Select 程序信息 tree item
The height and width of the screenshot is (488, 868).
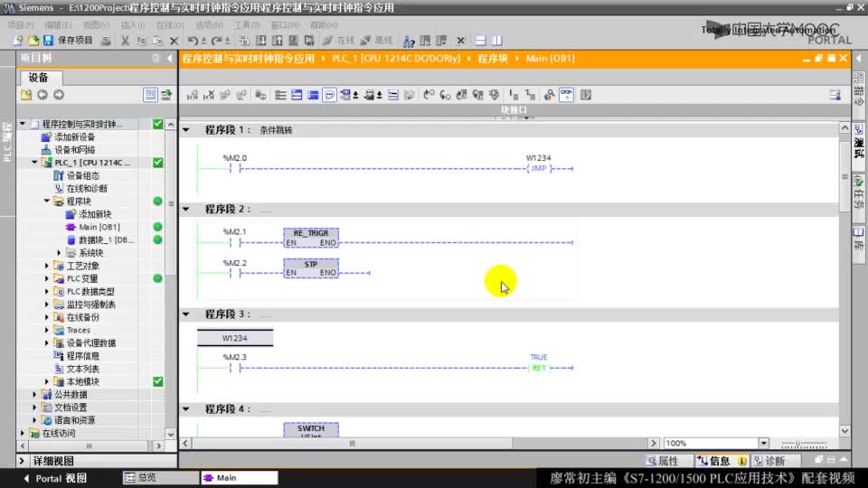tap(82, 356)
